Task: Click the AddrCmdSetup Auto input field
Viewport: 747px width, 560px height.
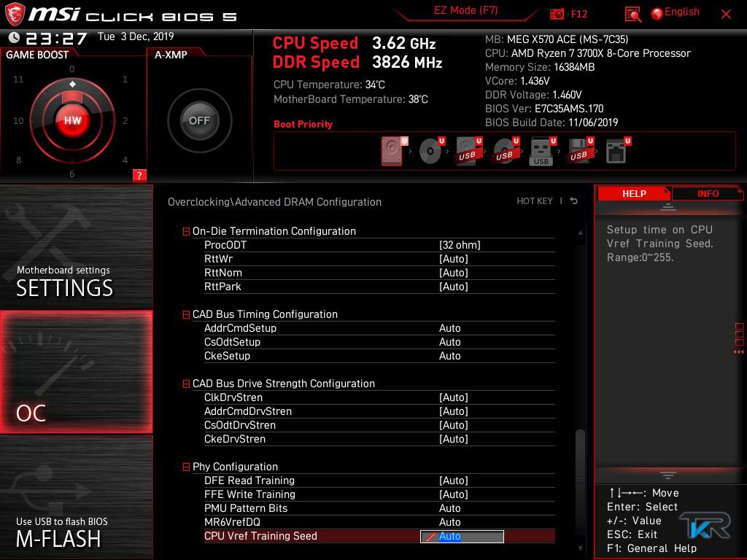Action: tap(449, 329)
